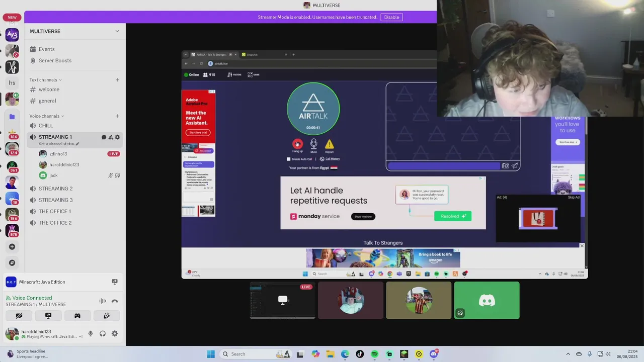644x362 pixels.
Task: Click the share your screen button
Action: 48,316
